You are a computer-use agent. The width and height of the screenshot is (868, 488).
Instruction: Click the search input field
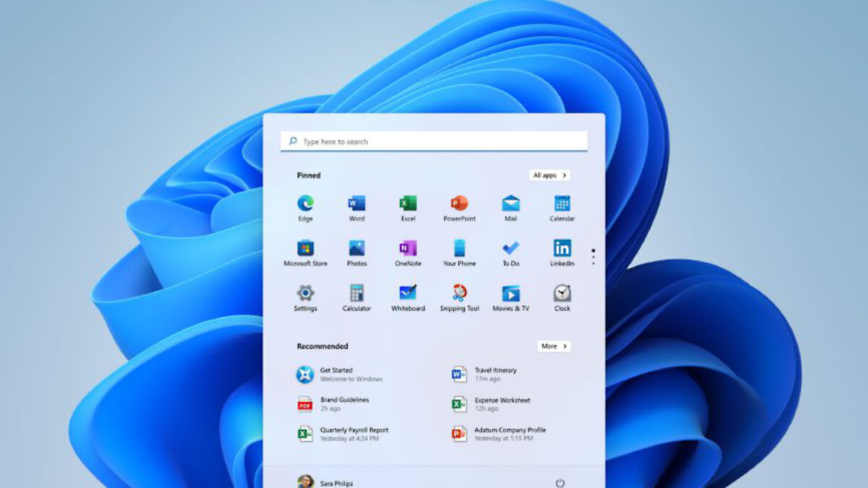(x=434, y=141)
